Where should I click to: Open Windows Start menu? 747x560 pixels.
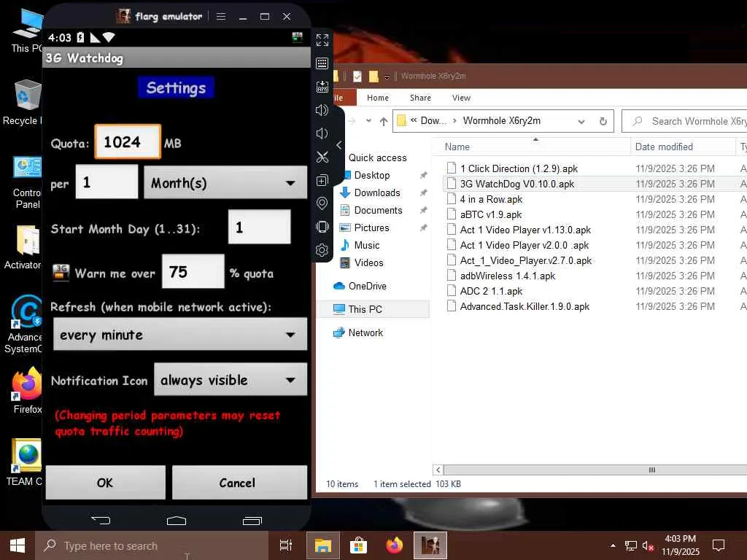click(18, 545)
